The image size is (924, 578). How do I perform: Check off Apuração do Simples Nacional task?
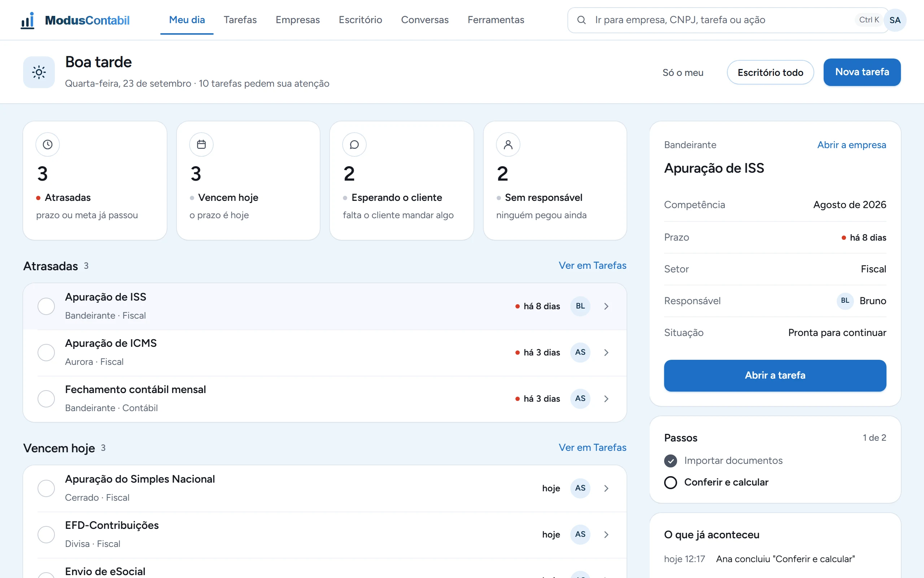pyautogui.click(x=46, y=488)
